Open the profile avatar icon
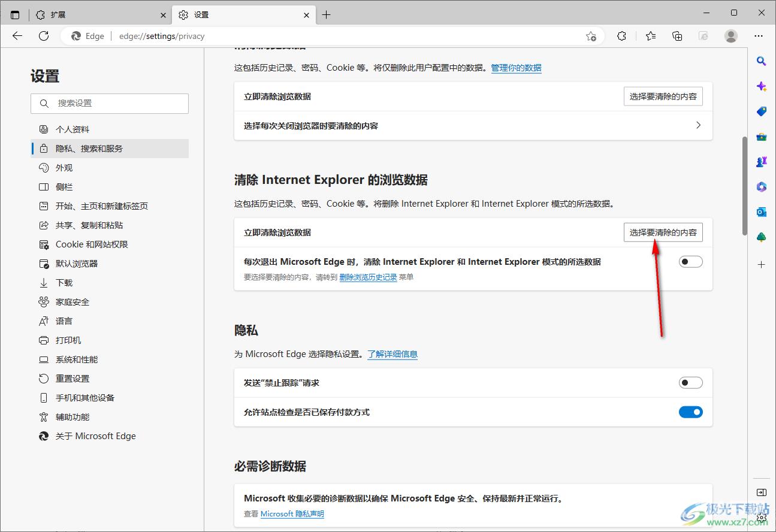 point(731,36)
